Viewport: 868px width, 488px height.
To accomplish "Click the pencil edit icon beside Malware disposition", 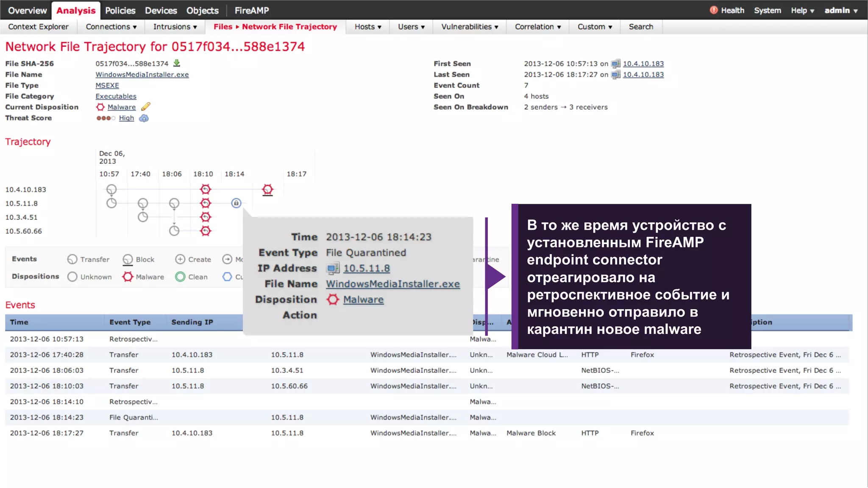I will (x=146, y=107).
